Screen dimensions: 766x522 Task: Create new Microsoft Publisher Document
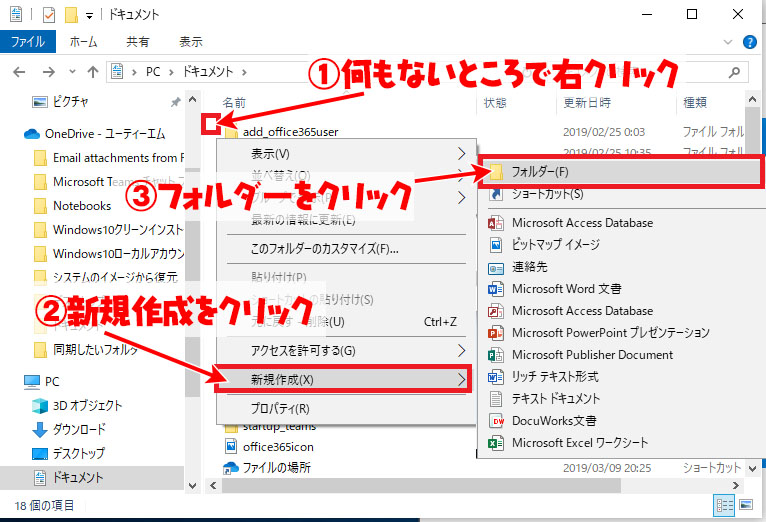click(x=621, y=355)
